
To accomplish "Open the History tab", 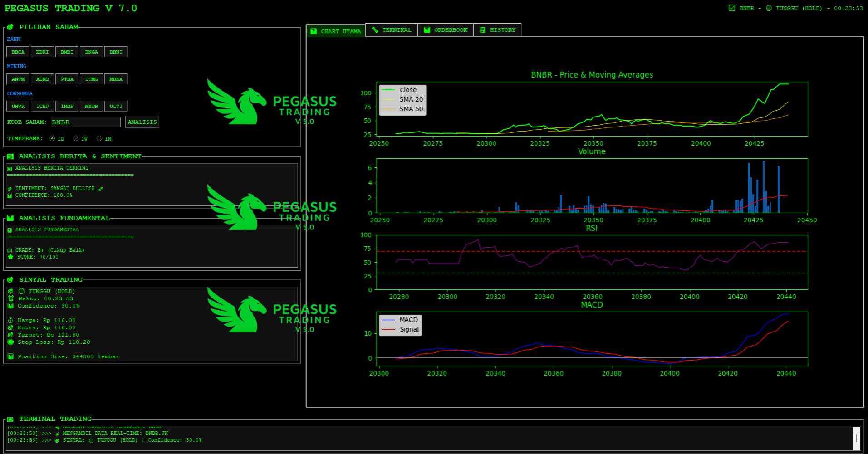I will pyautogui.click(x=497, y=30).
